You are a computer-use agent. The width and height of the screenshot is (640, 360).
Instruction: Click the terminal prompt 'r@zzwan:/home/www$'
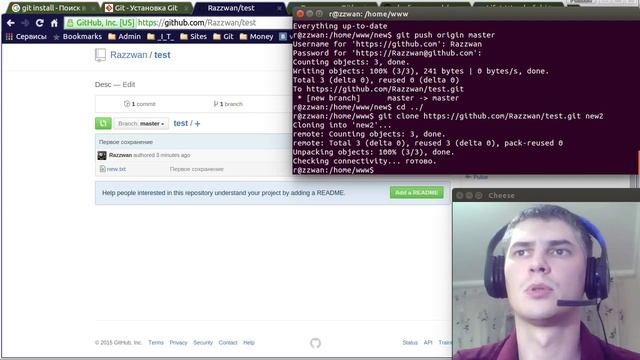click(x=333, y=170)
